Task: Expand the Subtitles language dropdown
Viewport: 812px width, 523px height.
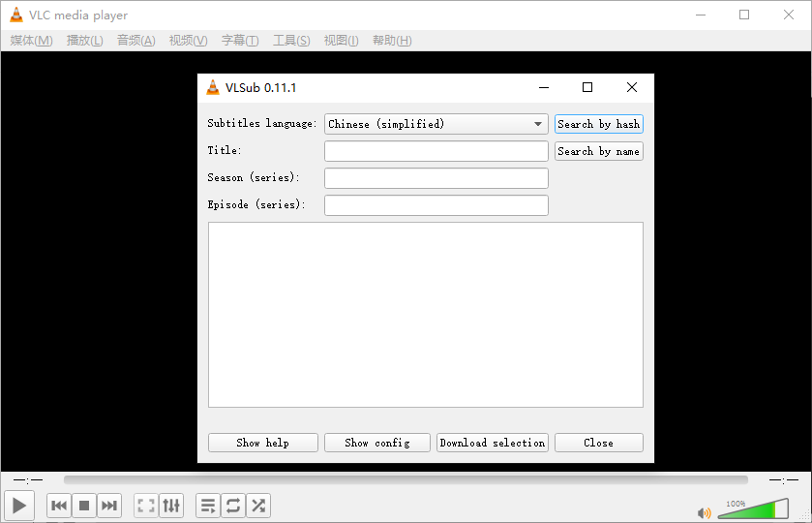Action: 436,124
